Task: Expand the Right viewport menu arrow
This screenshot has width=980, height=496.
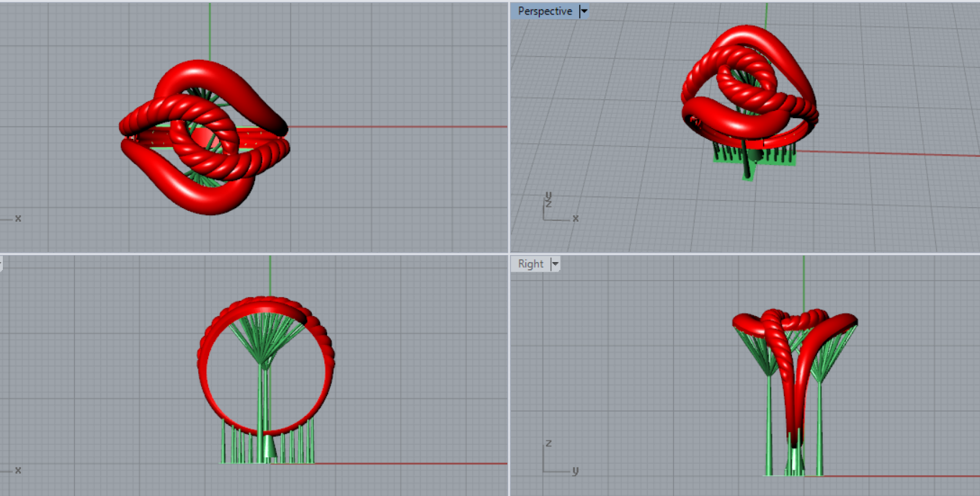Action: tap(555, 264)
